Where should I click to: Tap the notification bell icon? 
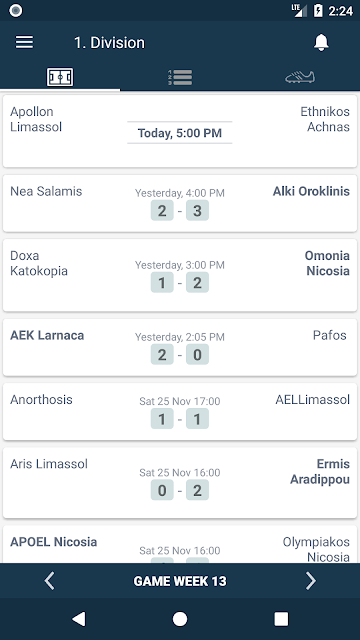[x=321, y=42]
